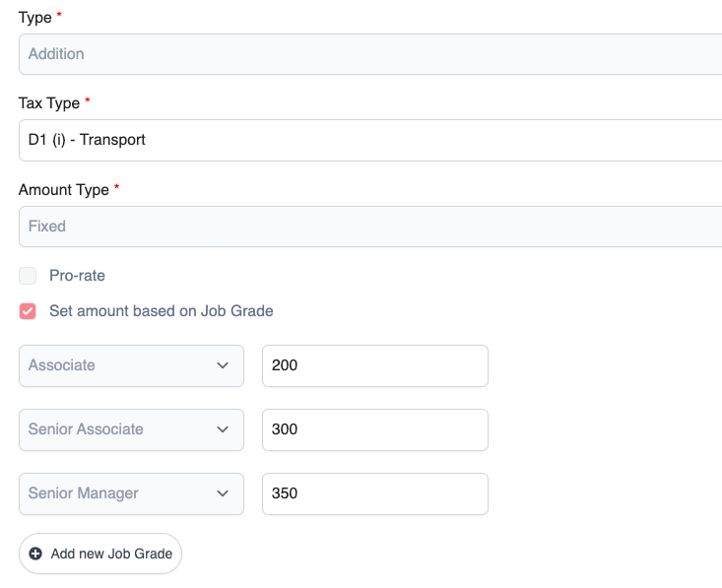The height and width of the screenshot is (588, 722).
Task: Click the Amount Type field label
Action: 63,189
